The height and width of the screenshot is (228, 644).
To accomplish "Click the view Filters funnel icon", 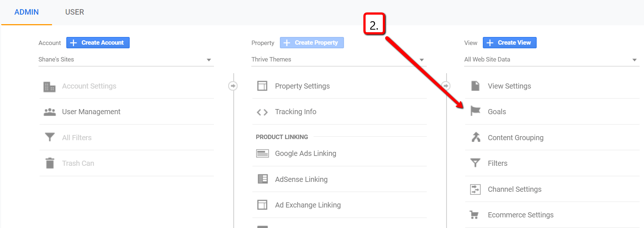I will pyautogui.click(x=475, y=163).
